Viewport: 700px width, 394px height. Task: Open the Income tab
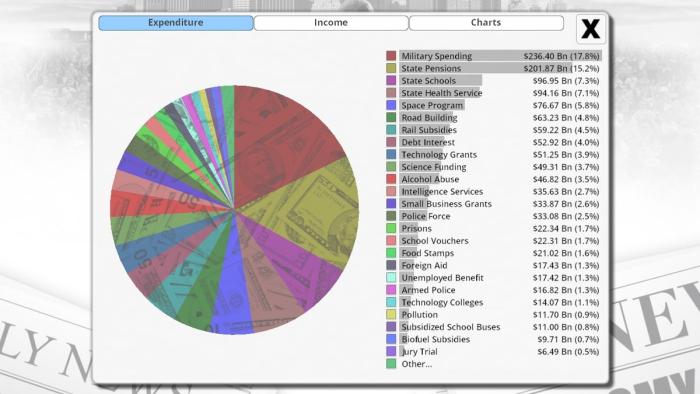click(331, 23)
